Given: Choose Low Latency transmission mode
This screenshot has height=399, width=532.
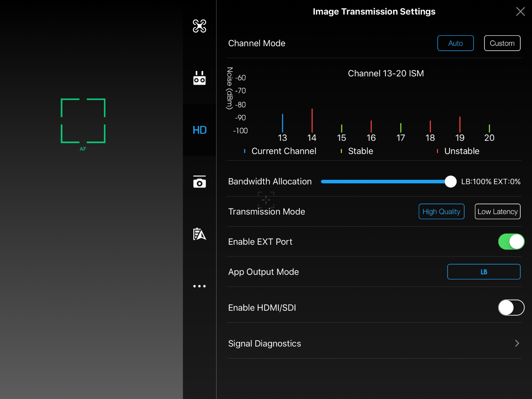Looking at the screenshot, I should pos(498,212).
